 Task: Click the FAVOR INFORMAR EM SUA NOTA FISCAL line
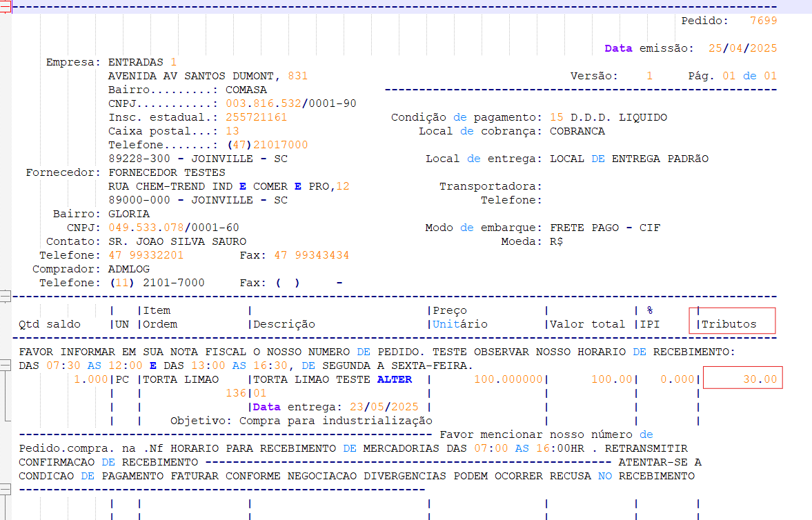click(x=377, y=352)
